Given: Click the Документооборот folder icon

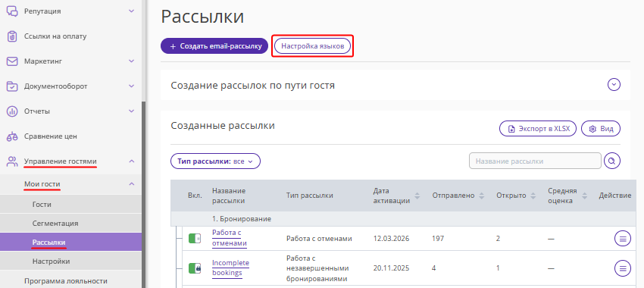Looking at the screenshot, I should [x=13, y=86].
